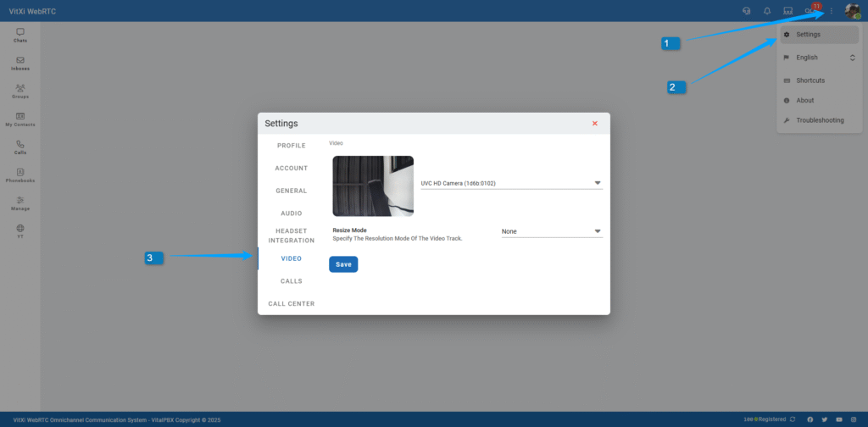The image size is (868, 427).
Task: Switch to the Audio settings tab
Action: click(292, 213)
